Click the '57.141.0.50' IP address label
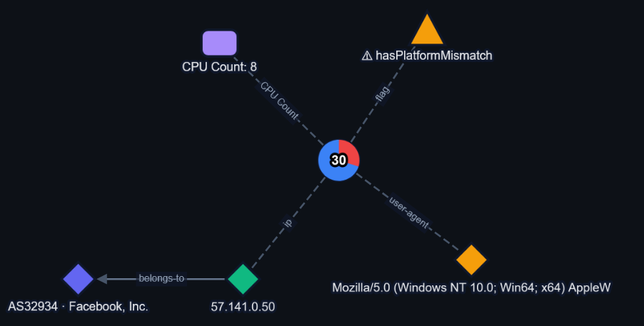644x326 pixels. click(x=243, y=307)
